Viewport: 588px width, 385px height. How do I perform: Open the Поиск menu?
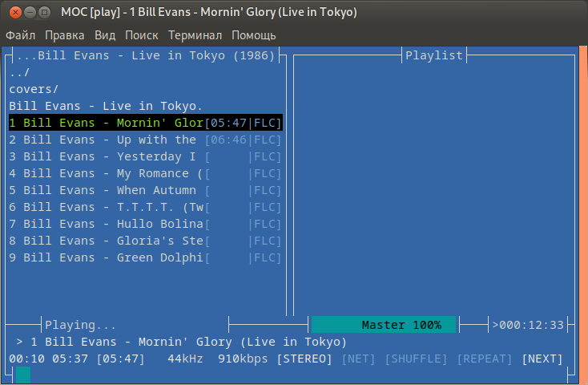coord(141,35)
